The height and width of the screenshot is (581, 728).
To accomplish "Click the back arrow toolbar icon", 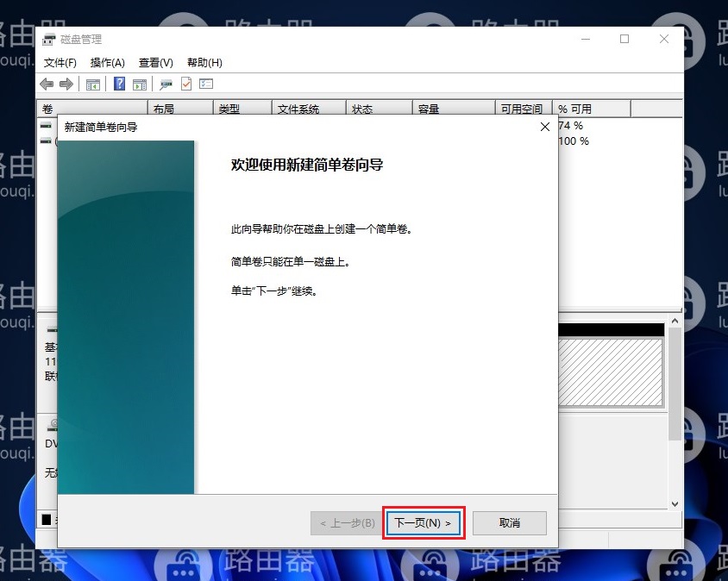I will pyautogui.click(x=47, y=84).
